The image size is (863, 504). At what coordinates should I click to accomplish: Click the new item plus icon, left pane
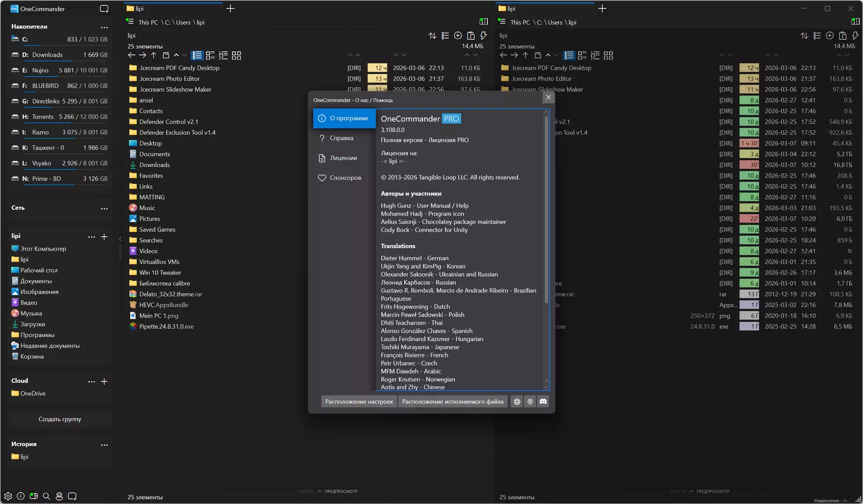(458, 36)
